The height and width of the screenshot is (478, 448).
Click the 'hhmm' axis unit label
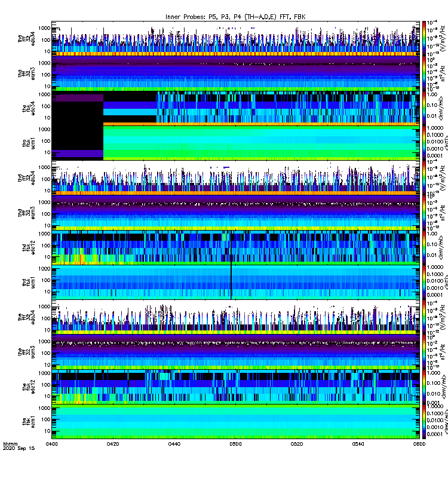pyautogui.click(x=10, y=443)
